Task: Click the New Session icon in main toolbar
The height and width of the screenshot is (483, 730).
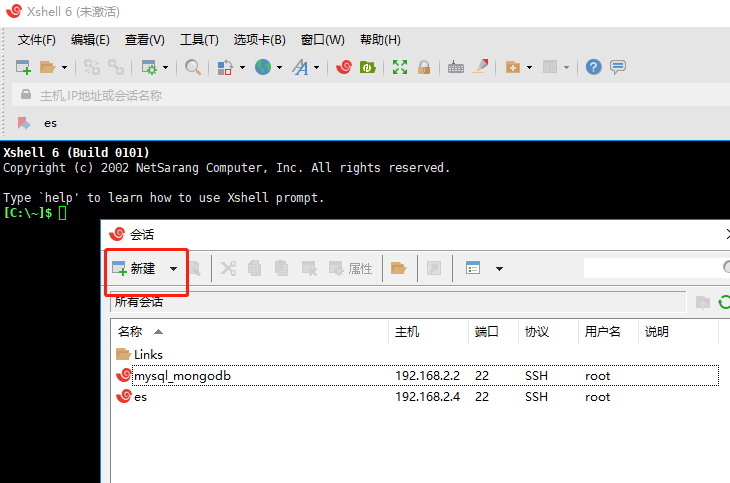Action: pyautogui.click(x=23, y=67)
